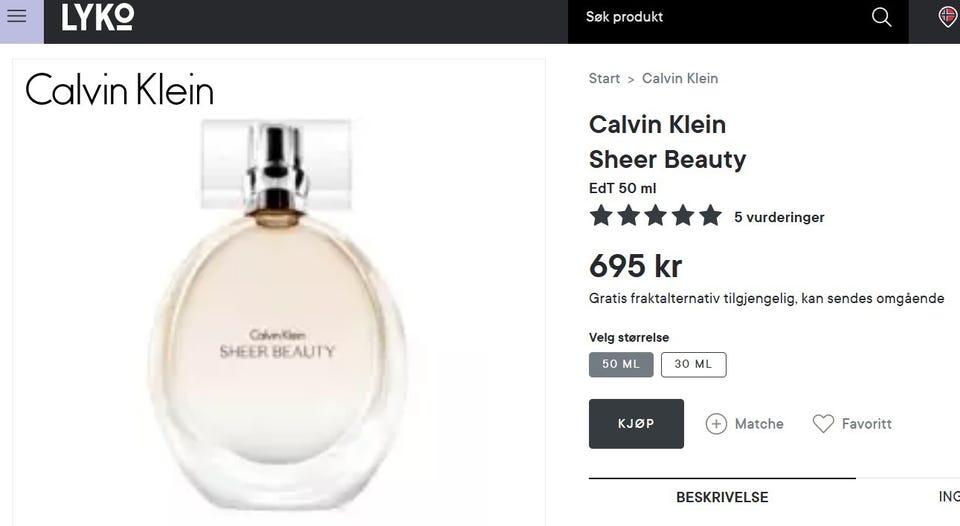The width and height of the screenshot is (960, 526).
Task: Open the Norwegian flag location icon
Action: coord(948,17)
